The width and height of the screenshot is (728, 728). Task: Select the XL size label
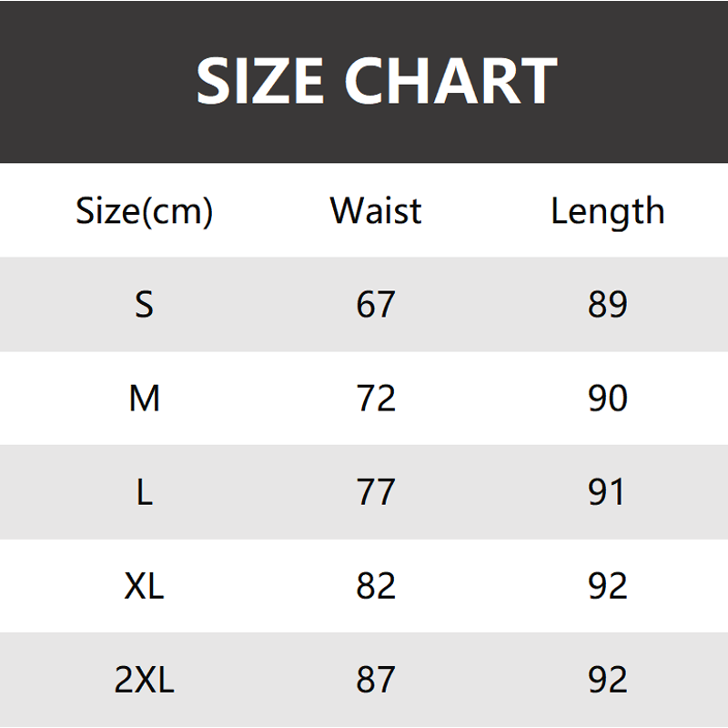click(x=144, y=586)
